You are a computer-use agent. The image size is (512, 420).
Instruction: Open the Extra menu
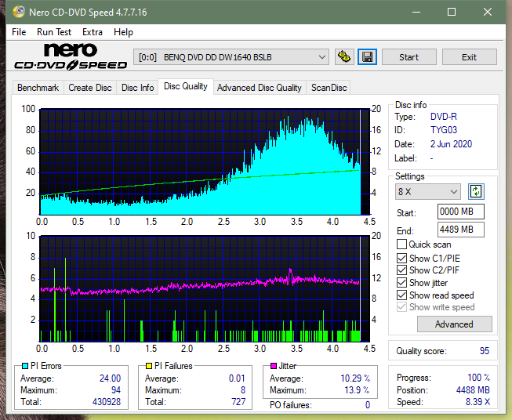coord(93,32)
